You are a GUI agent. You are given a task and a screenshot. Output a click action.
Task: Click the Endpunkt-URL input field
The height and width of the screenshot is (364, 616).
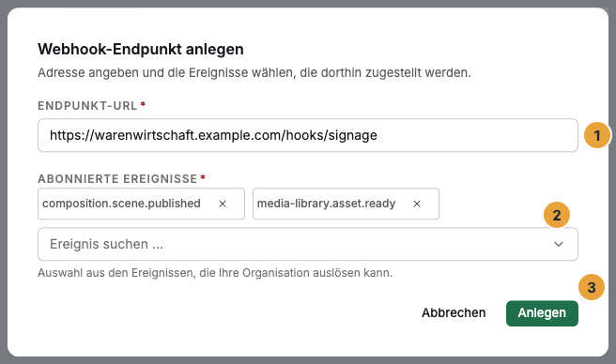[x=308, y=135]
